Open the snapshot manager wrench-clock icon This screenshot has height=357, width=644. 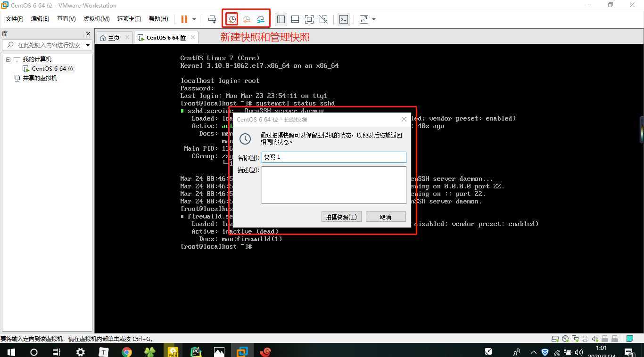[x=261, y=19]
